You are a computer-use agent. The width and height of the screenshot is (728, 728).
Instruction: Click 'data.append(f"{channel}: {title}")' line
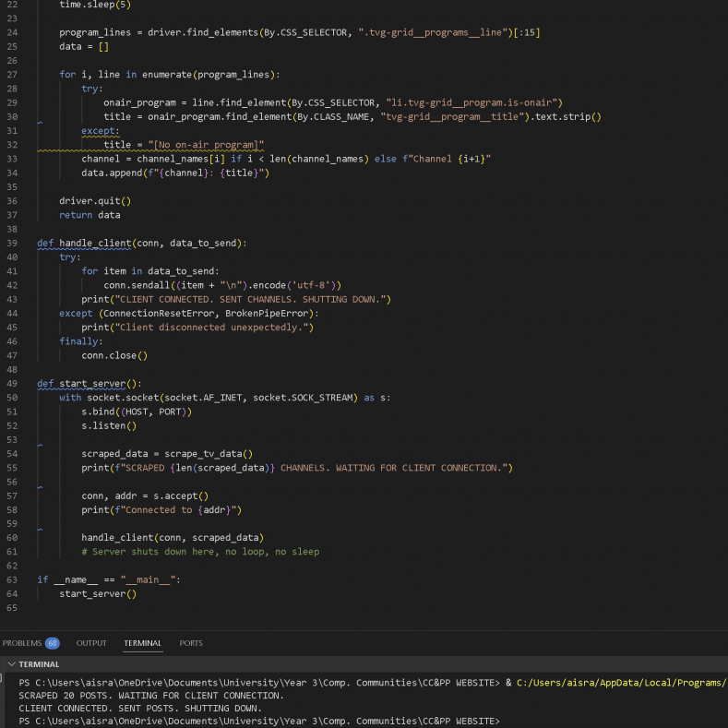pos(175,173)
